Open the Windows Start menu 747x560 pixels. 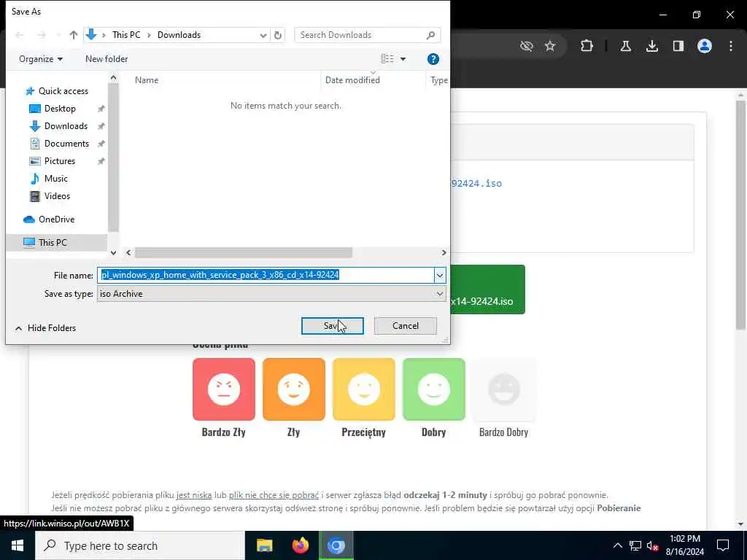tap(18, 545)
